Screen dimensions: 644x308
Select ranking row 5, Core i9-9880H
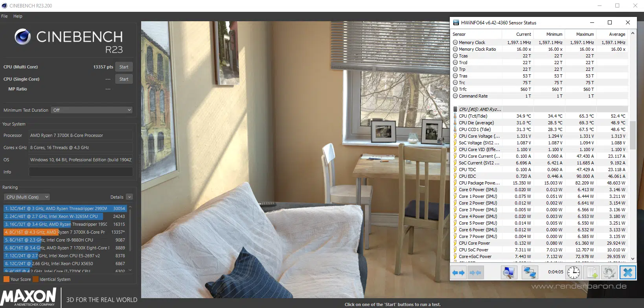coord(65,240)
